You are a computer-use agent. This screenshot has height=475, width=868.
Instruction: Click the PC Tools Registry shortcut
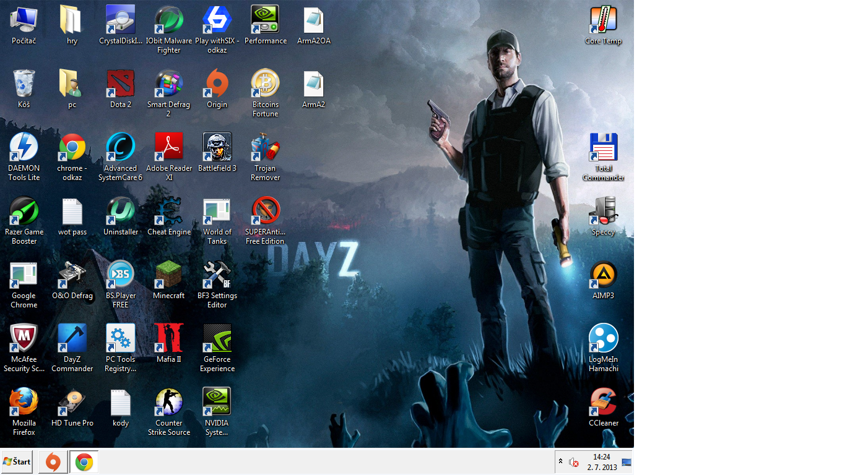(120, 348)
